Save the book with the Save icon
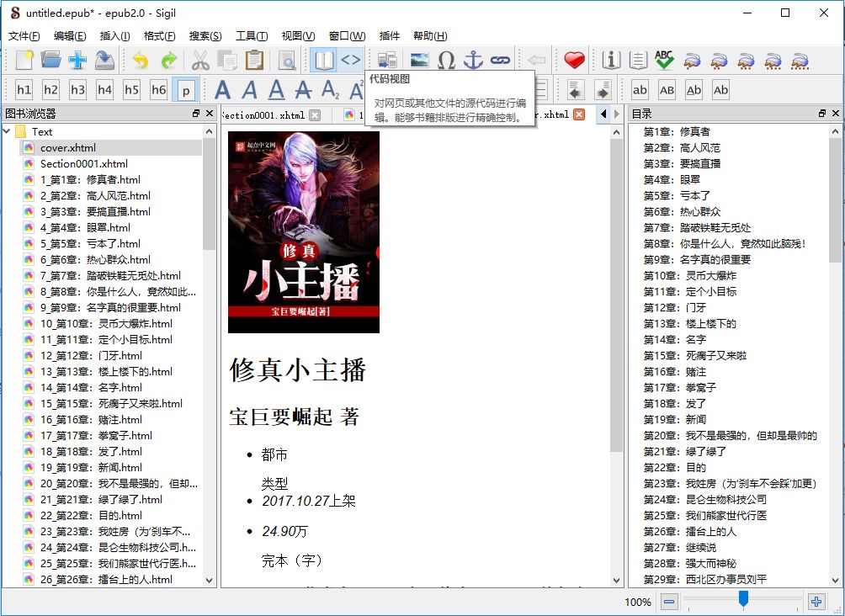845x616 pixels. (104, 61)
